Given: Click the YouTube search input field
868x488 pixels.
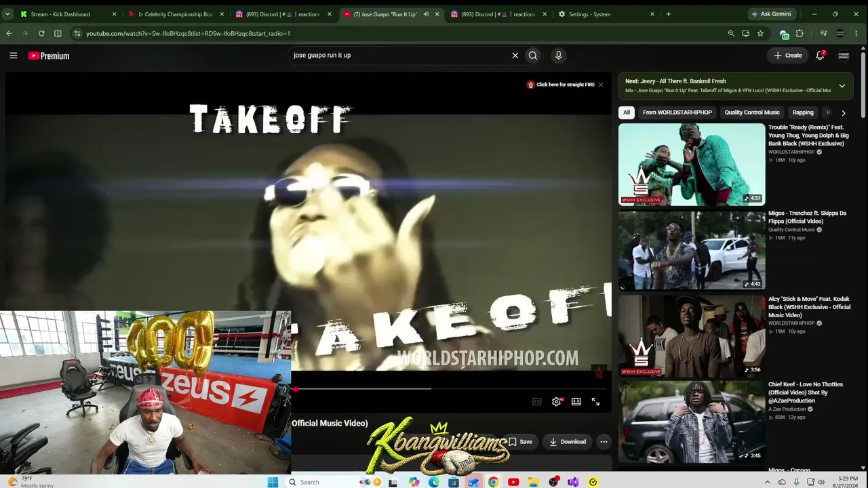Looking at the screenshot, I should pyautogui.click(x=400, y=56).
